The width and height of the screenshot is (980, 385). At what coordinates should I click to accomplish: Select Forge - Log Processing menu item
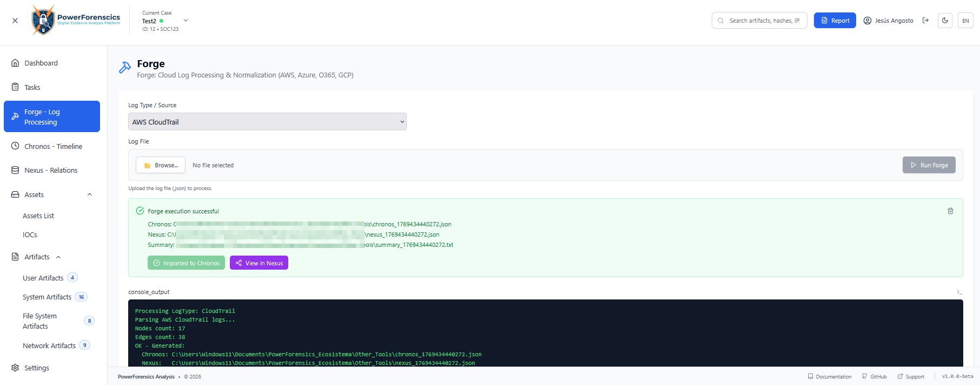click(52, 116)
